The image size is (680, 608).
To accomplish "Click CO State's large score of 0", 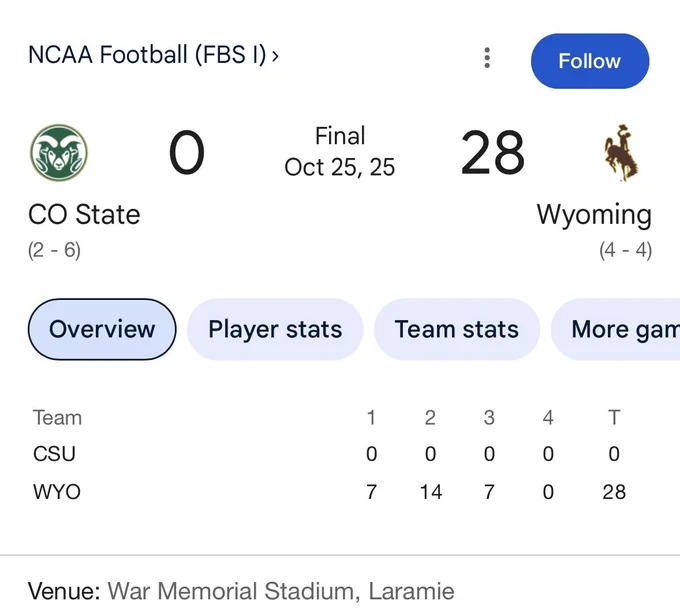I will click(186, 153).
